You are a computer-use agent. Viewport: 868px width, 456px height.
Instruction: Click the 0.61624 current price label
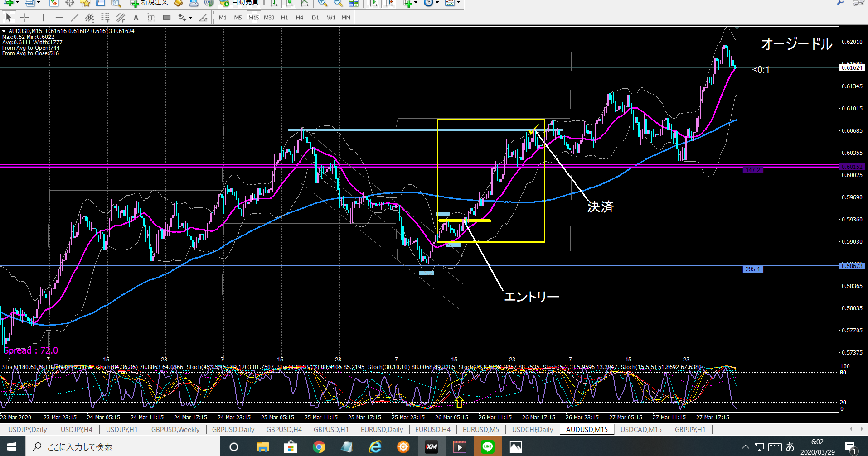pos(852,67)
